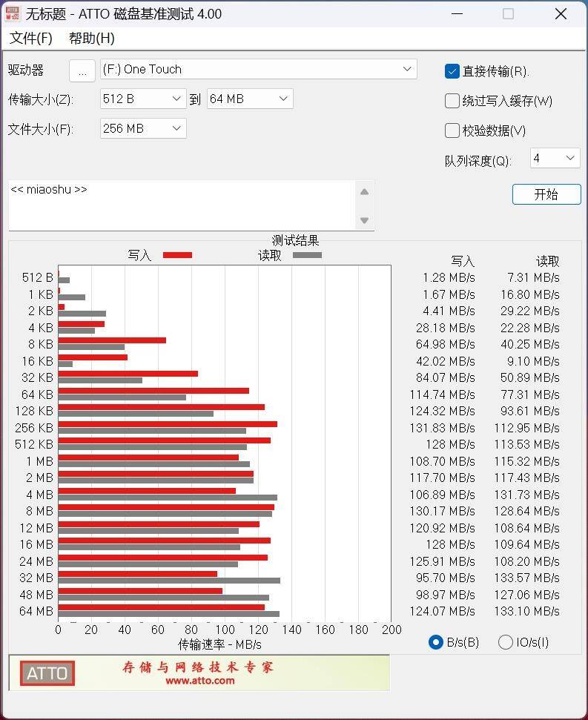Click the 1.28 MB/s write value
The image size is (588, 720).
[x=449, y=278]
